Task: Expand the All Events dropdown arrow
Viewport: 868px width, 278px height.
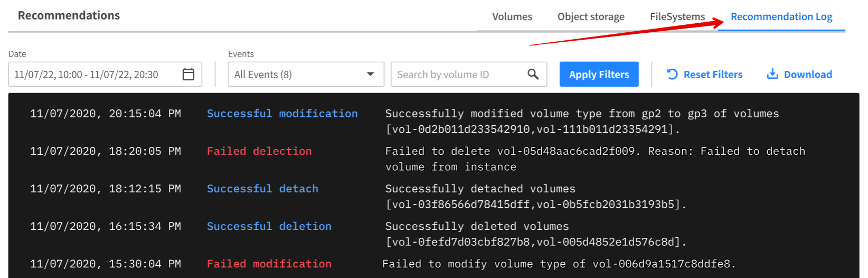Action: coord(371,75)
